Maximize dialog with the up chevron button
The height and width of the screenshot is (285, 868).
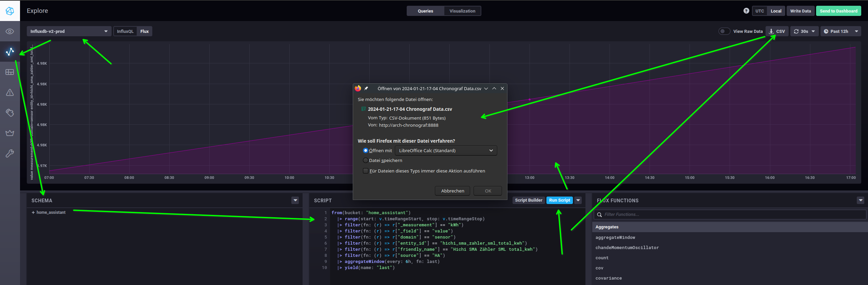494,88
